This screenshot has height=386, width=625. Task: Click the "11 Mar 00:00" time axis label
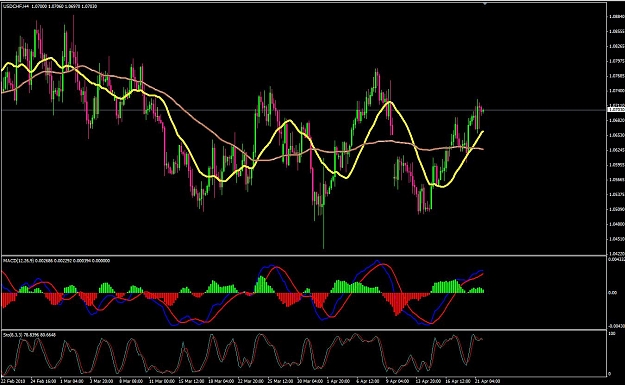pyautogui.click(x=162, y=381)
